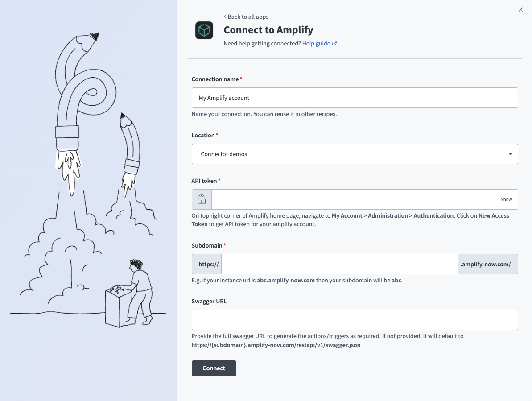The height and width of the screenshot is (401, 532).
Task: Click the Connect to Amplify heading
Action: (268, 30)
